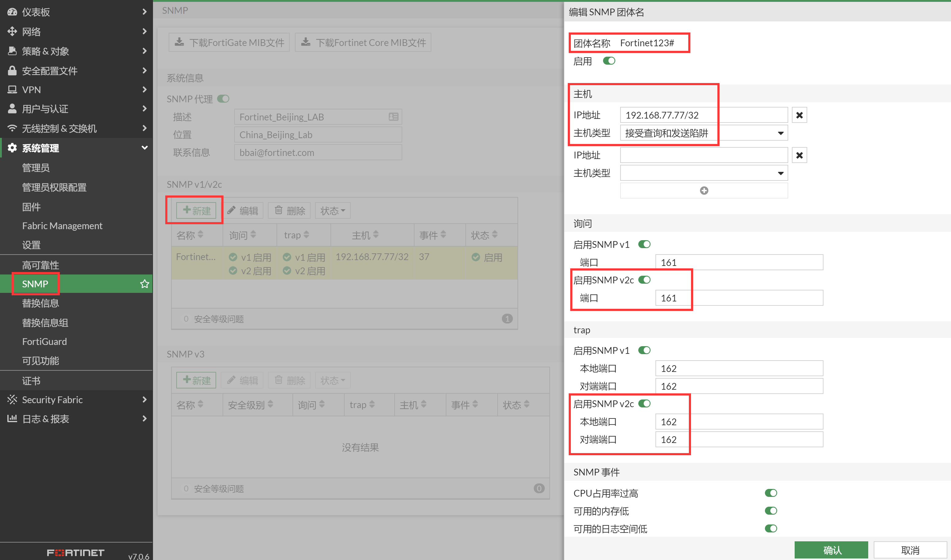Click the 仪表板 dashboard icon
951x560 pixels.
[x=12, y=12]
